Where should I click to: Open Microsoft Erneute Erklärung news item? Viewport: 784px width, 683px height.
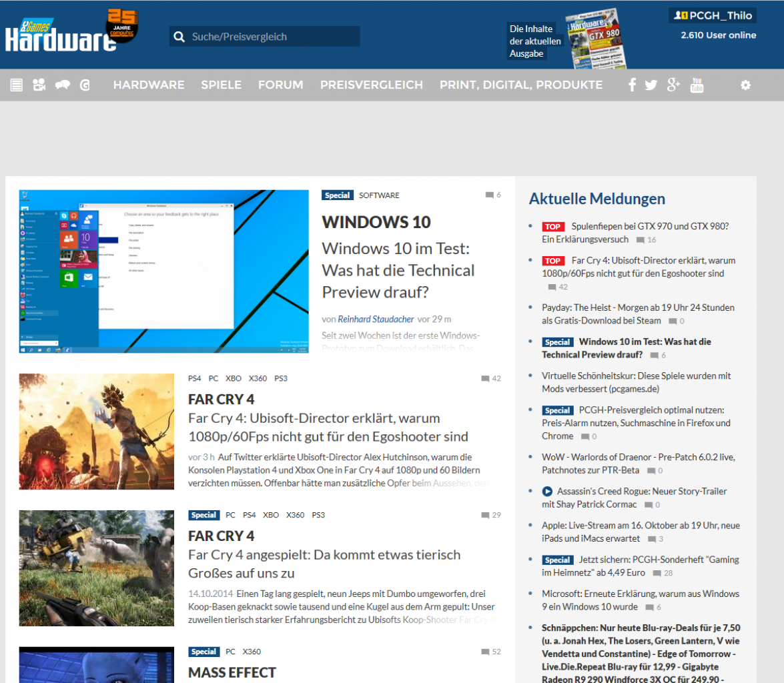[x=641, y=600]
